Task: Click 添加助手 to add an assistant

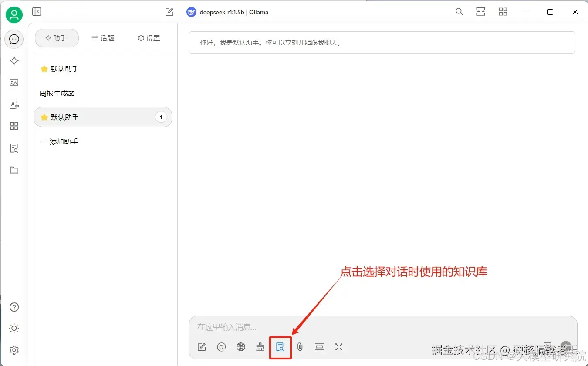Action: pos(103,141)
